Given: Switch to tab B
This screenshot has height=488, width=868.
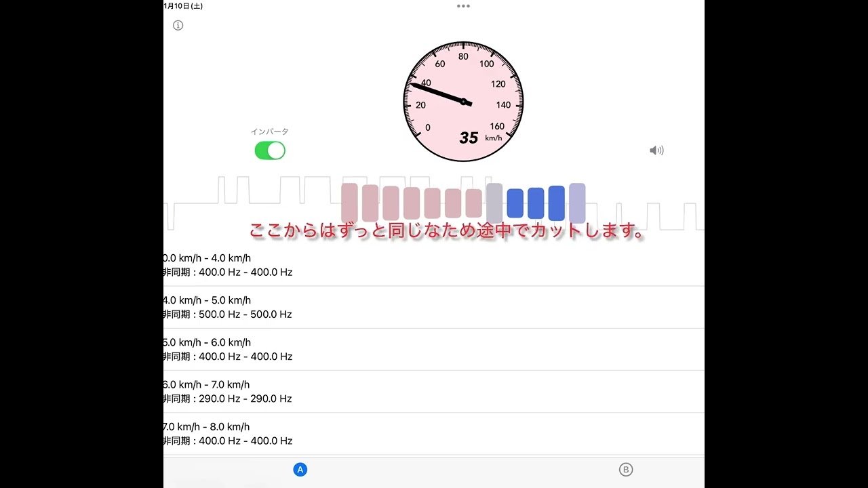Looking at the screenshot, I should coord(626,469).
